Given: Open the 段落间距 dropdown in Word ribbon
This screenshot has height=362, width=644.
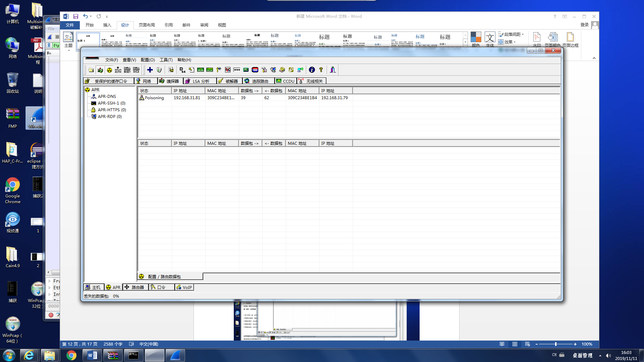Looking at the screenshot, I should point(513,34).
